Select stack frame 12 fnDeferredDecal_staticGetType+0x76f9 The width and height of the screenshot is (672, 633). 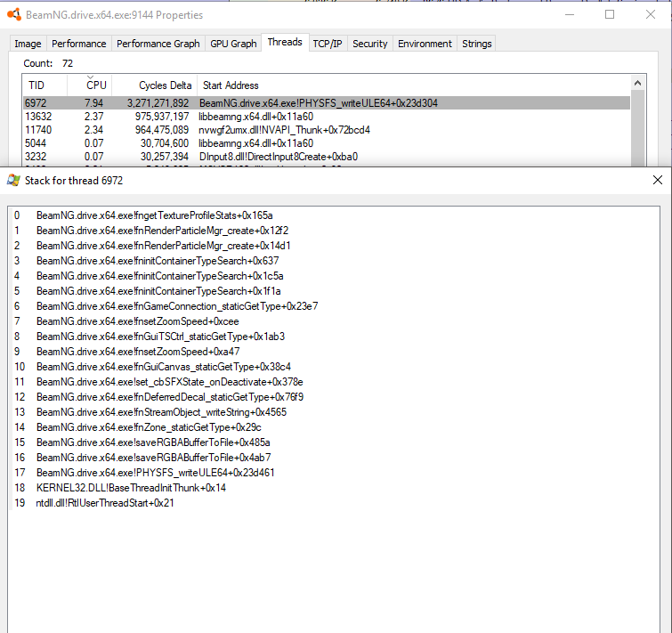coord(334,397)
